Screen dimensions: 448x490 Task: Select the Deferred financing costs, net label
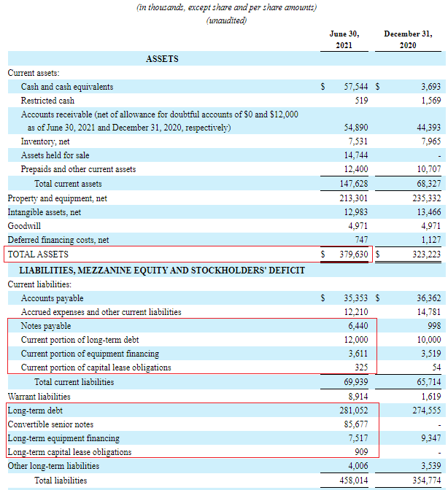[x=58, y=240]
